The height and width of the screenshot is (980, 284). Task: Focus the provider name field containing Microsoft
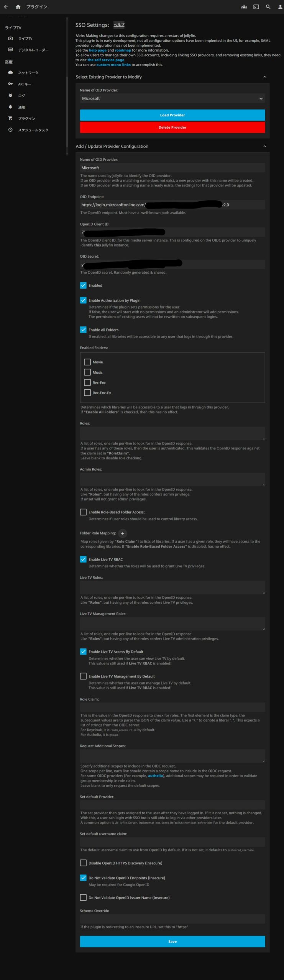coord(172,168)
